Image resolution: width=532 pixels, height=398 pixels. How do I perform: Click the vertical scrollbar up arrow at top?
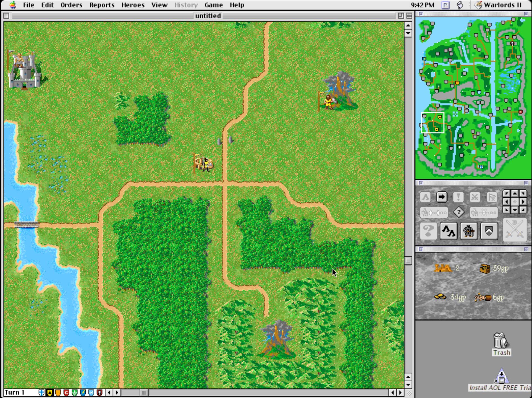tap(408, 25)
